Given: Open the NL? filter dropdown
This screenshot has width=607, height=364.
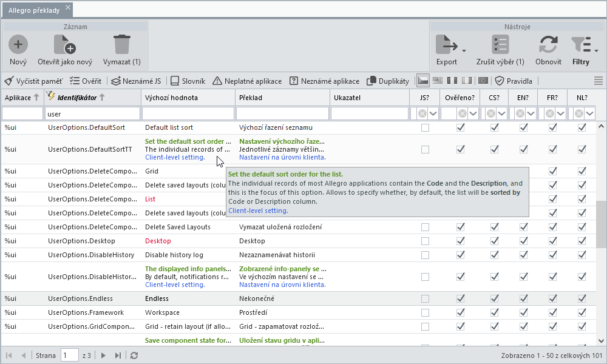Looking at the screenshot, I should click(x=589, y=113).
